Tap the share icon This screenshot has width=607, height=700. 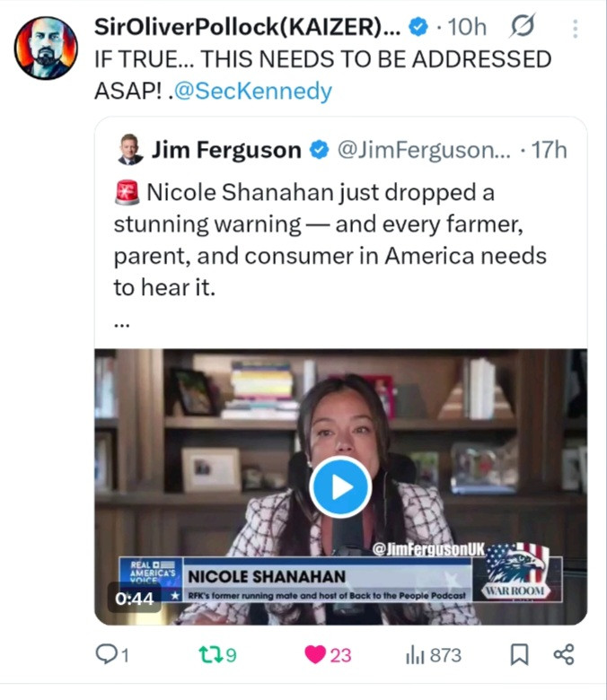[x=564, y=655]
